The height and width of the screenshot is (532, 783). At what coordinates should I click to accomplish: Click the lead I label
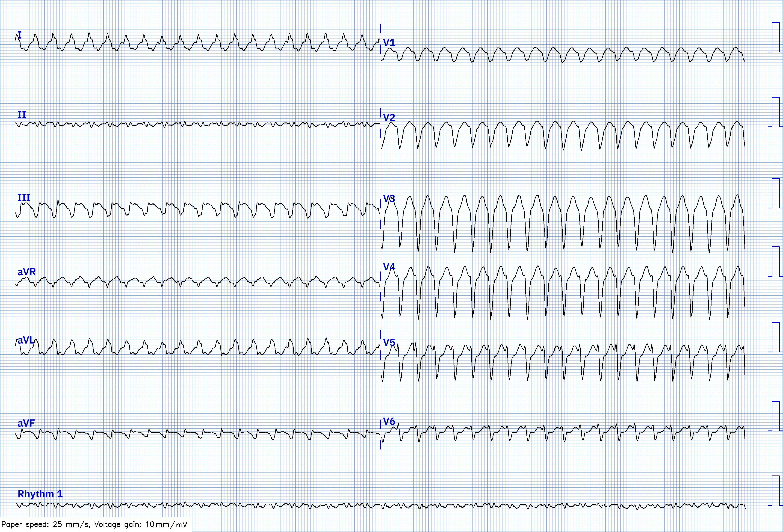pyautogui.click(x=20, y=35)
